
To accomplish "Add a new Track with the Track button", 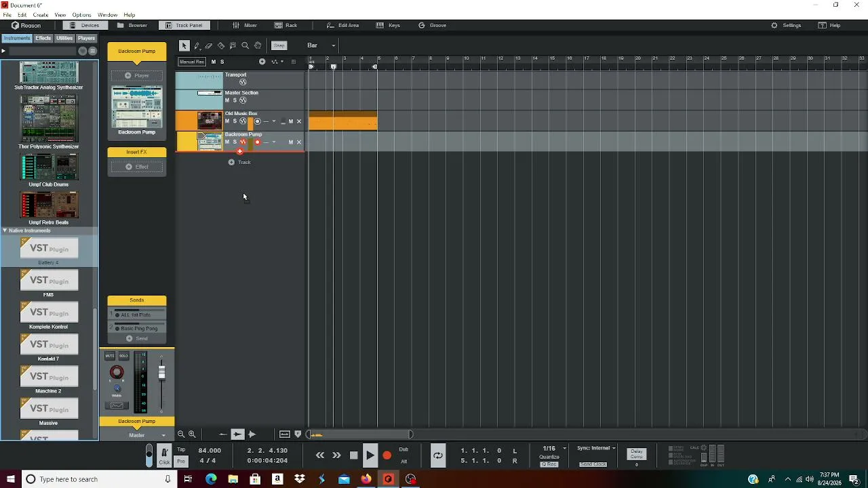I will (x=240, y=162).
